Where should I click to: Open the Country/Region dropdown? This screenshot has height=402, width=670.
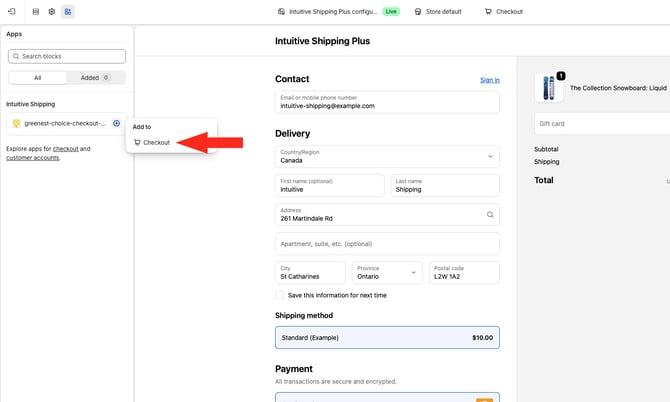coord(387,156)
